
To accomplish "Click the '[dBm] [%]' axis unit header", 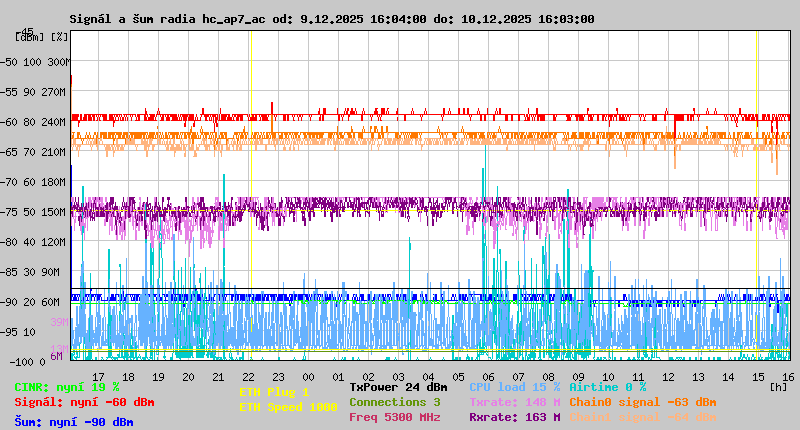I will pos(42,36).
